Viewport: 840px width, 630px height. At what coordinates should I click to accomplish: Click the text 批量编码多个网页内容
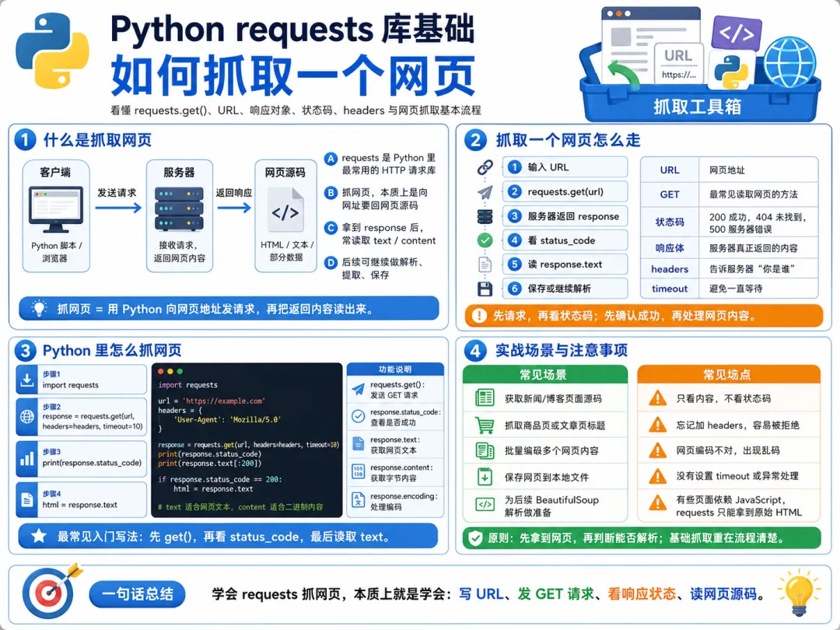[x=551, y=450]
